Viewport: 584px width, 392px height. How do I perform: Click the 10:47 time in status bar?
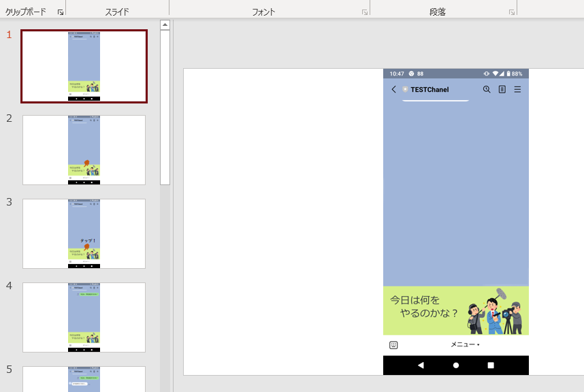[x=397, y=73]
